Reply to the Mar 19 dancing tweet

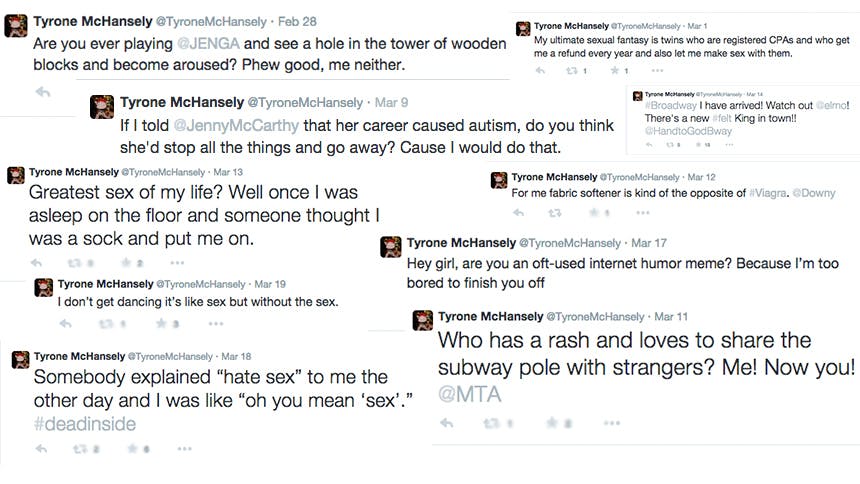(x=66, y=324)
